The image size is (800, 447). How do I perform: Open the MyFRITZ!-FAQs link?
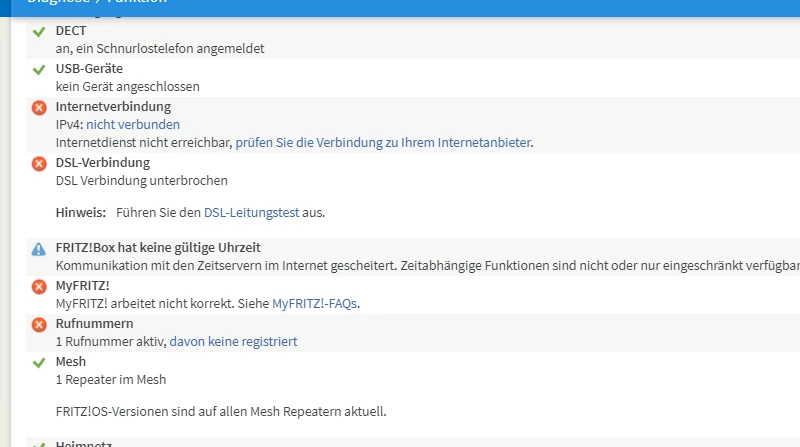(x=315, y=304)
